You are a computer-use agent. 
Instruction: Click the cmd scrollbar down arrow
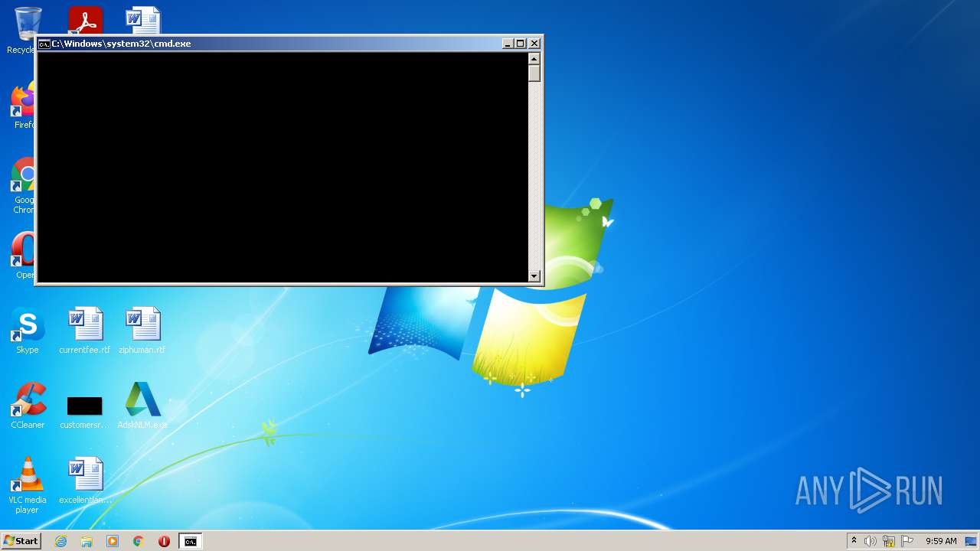[x=534, y=275]
